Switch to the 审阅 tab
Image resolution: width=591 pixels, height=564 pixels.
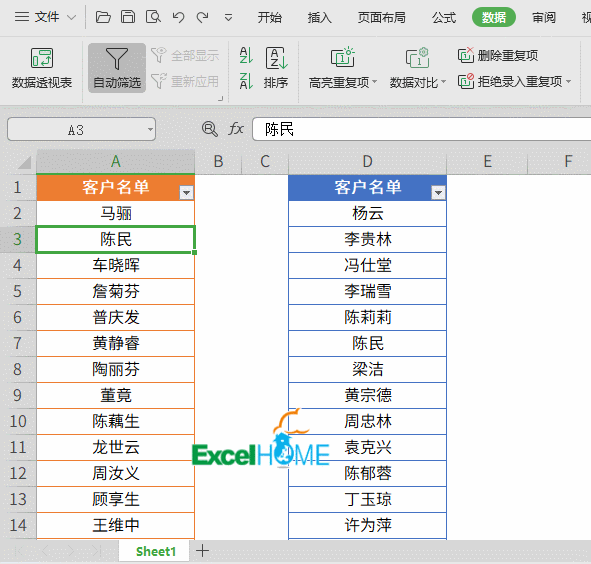pyautogui.click(x=544, y=17)
